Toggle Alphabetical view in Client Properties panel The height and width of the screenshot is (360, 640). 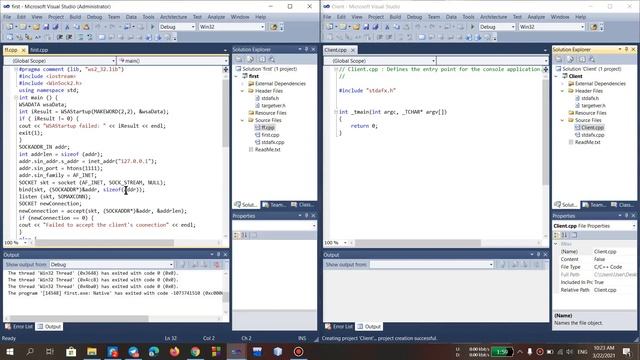[x=564, y=235]
